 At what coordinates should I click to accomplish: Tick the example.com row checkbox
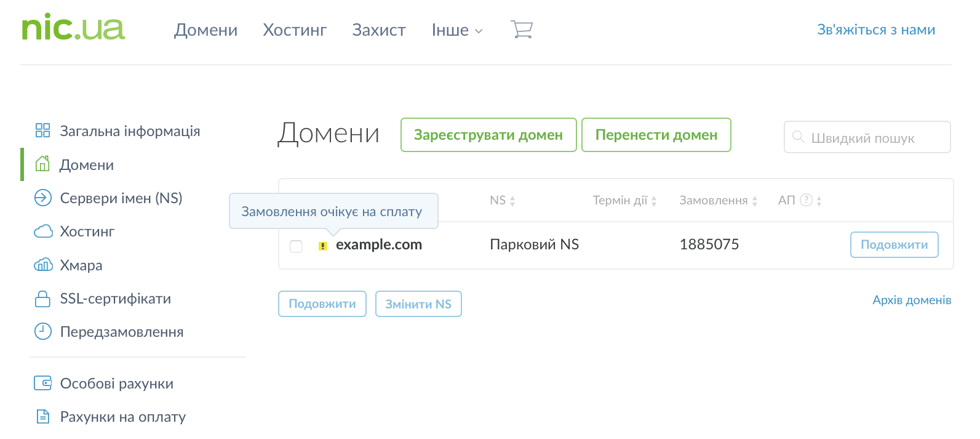296,246
